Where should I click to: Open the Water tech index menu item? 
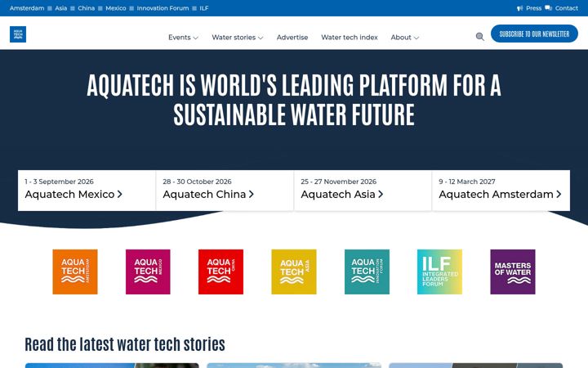pos(350,37)
